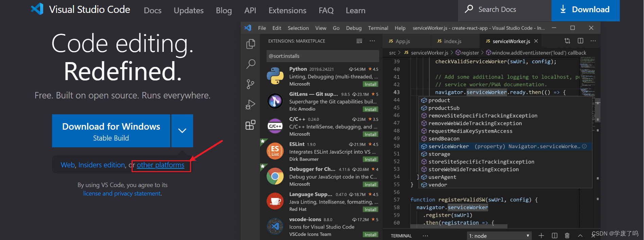This screenshot has width=644, height=240.
Task: Click the C/C++ extension icon
Action: (x=275, y=126)
